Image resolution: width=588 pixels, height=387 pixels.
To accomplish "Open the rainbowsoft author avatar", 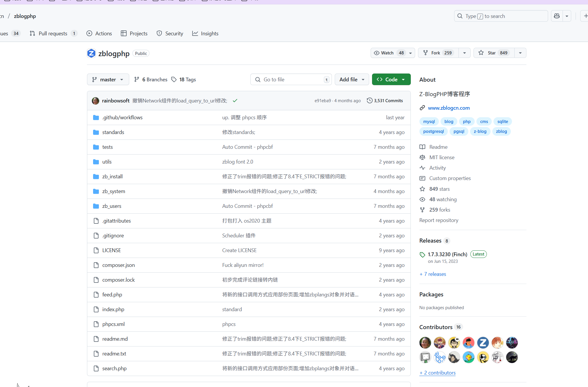I will point(95,101).
